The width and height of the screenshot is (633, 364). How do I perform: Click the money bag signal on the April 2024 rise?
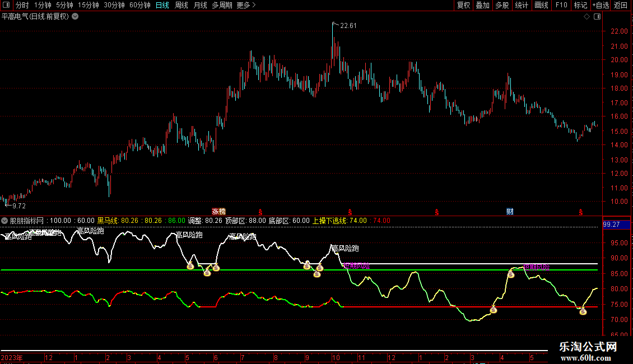coord(511,274)
